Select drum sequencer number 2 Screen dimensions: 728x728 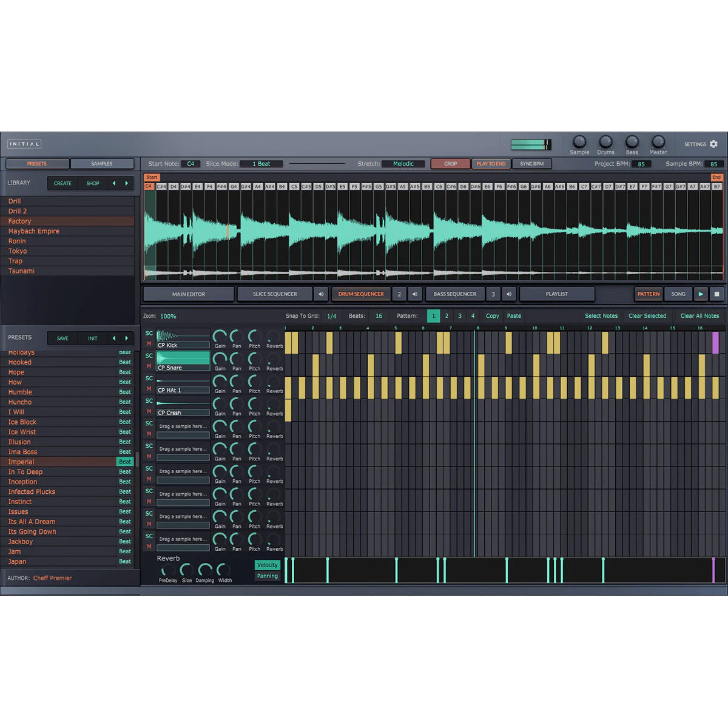tap(399, 294)
